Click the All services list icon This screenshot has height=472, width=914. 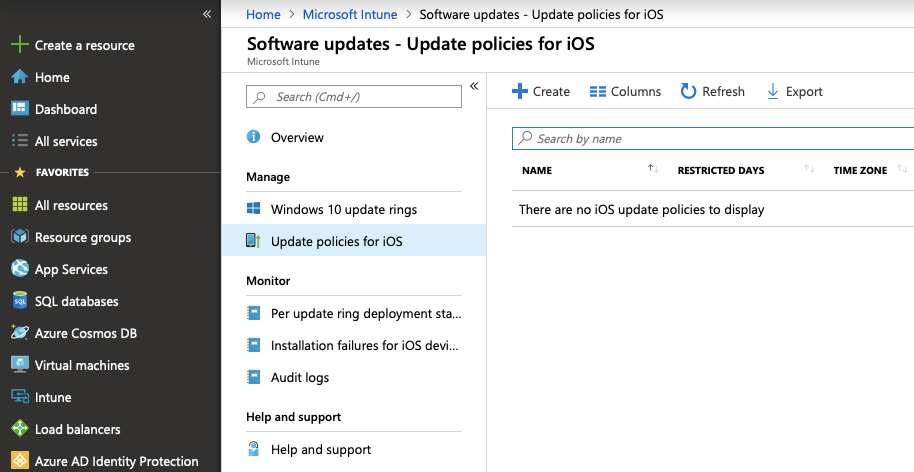click(20, 140)
